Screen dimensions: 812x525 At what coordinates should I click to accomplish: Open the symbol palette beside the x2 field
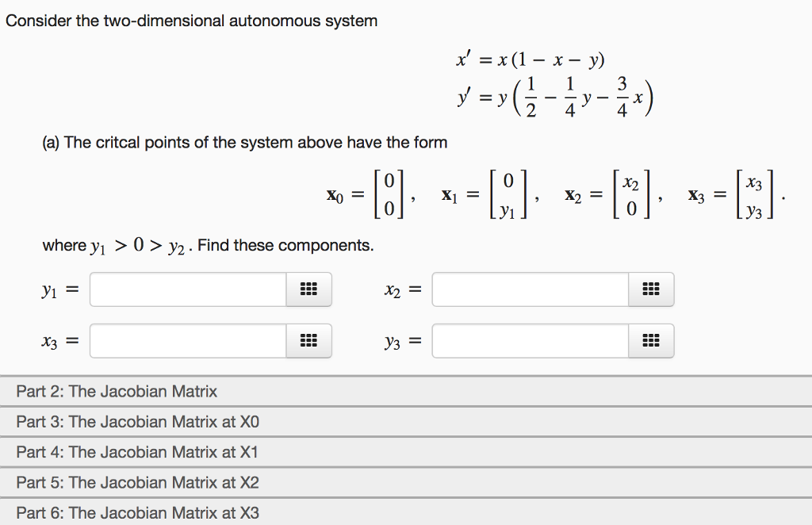(x=650, y=289)
